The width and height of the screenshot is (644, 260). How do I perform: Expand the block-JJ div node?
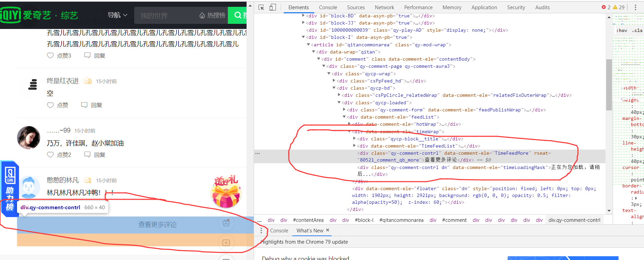(303, 23)
